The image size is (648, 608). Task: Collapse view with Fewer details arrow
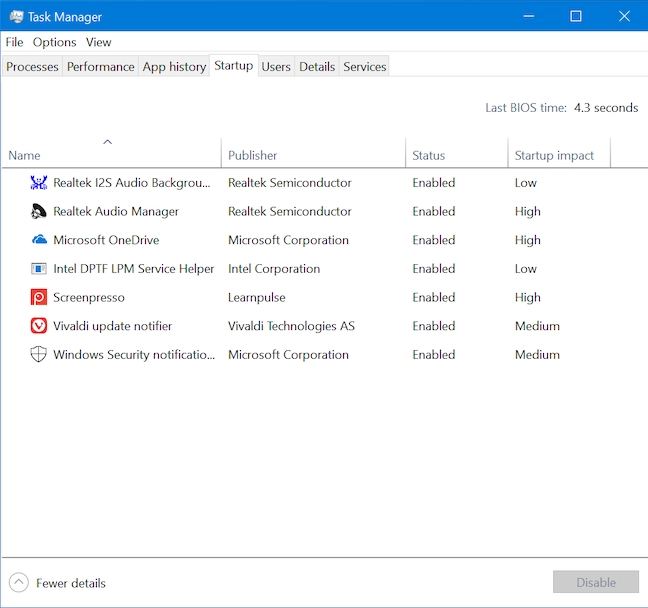pos(19,583)
